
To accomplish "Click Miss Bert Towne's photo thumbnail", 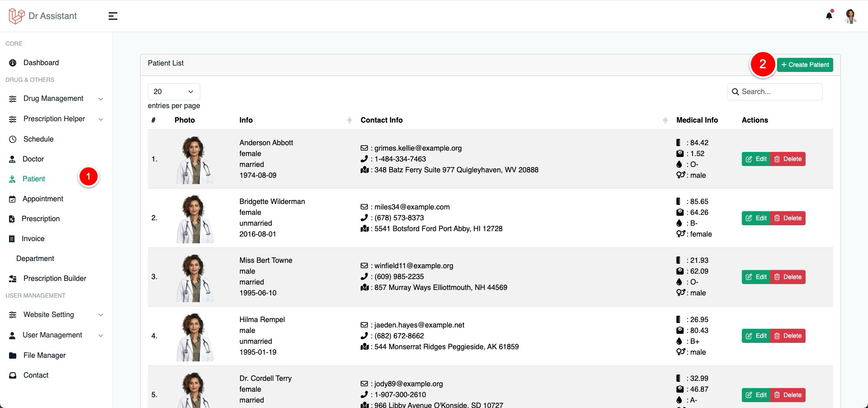I will (x=195, y=278).
